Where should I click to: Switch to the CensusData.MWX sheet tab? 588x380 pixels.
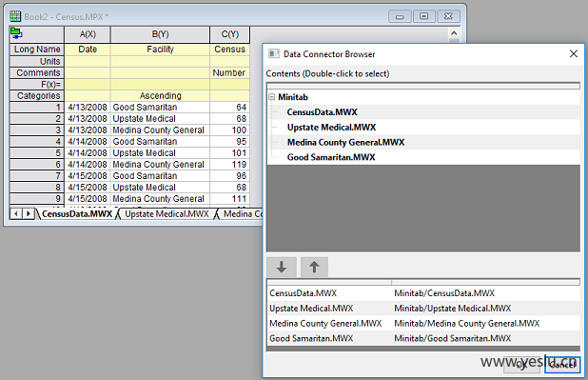(77, 214)
